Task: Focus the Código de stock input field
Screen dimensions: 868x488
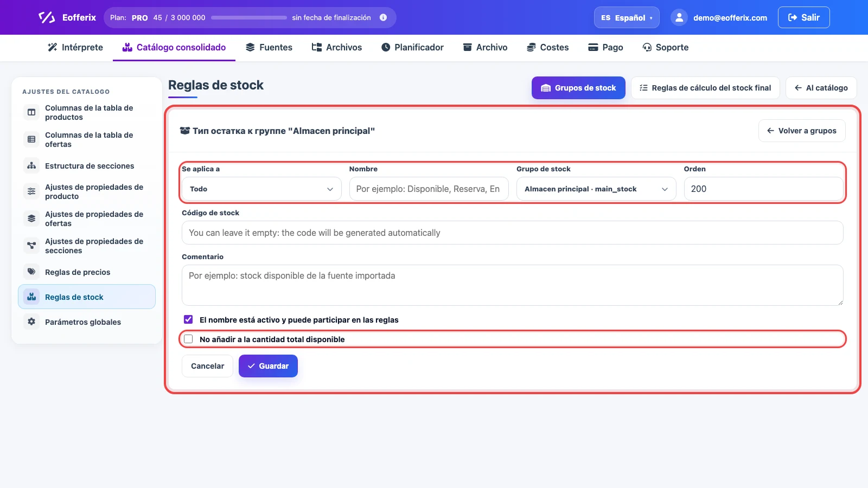Action: click(513, 233)
